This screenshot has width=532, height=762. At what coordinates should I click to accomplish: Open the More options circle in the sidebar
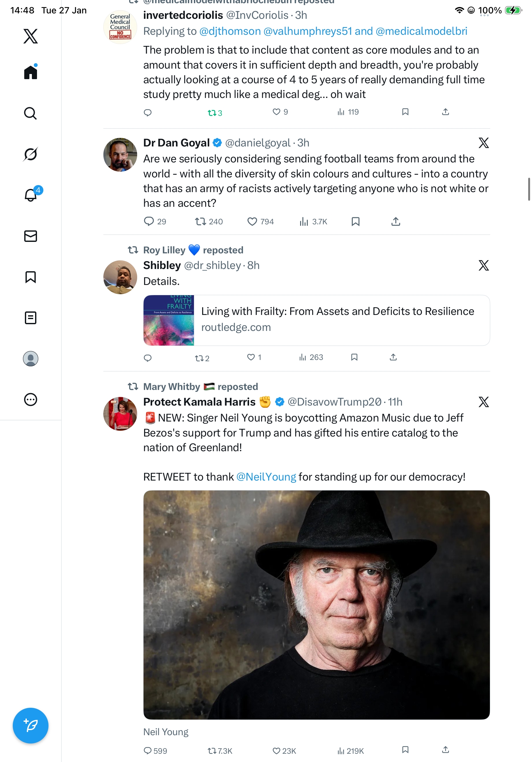coord(31,400)
